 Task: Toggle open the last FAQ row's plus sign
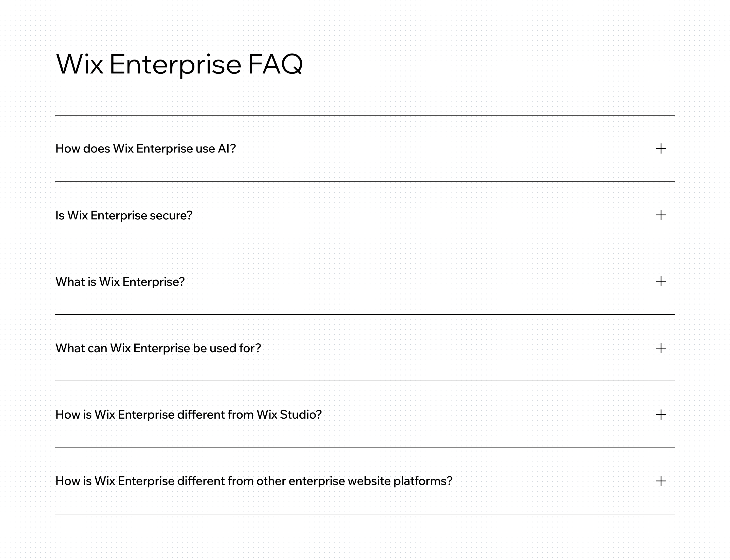coord(661,481)
